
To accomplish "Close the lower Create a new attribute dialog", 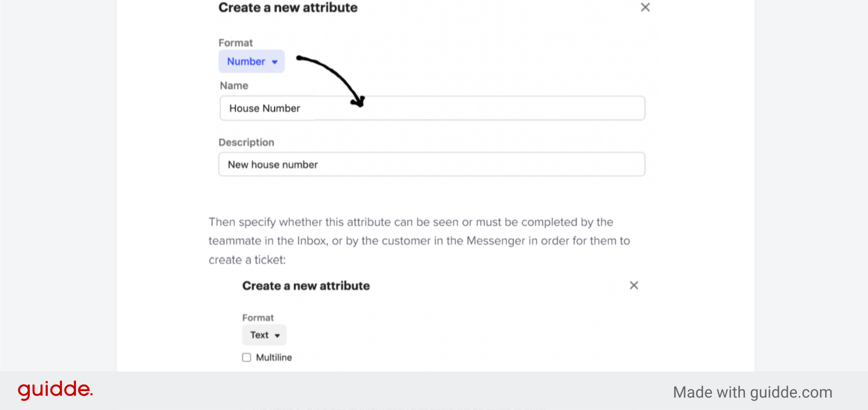I will coord(633,285).
